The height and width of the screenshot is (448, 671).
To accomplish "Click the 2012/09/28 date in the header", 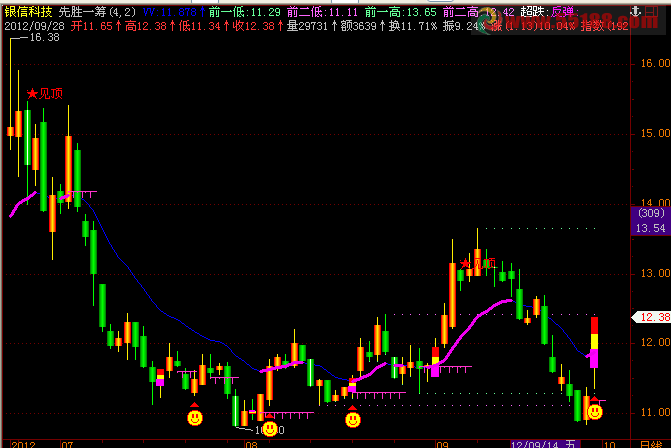I will tap(34, 26).
